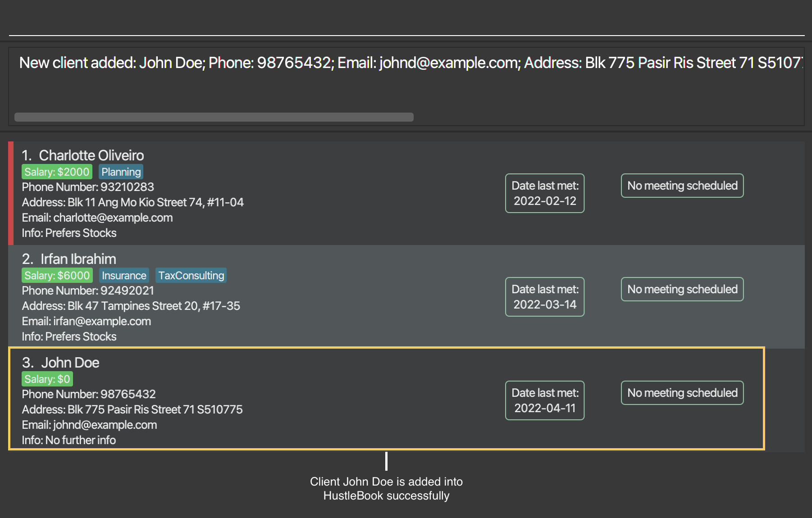This screenshot has width=812, height=518.
Task: Select Charlotte Oliveiro client card name
Action: point(91,155)
